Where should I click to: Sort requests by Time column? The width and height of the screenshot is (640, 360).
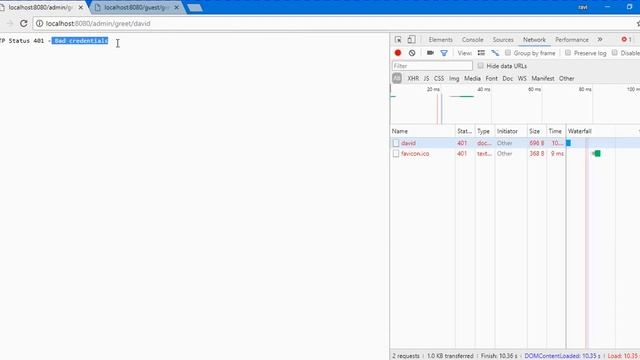(556, 131)
